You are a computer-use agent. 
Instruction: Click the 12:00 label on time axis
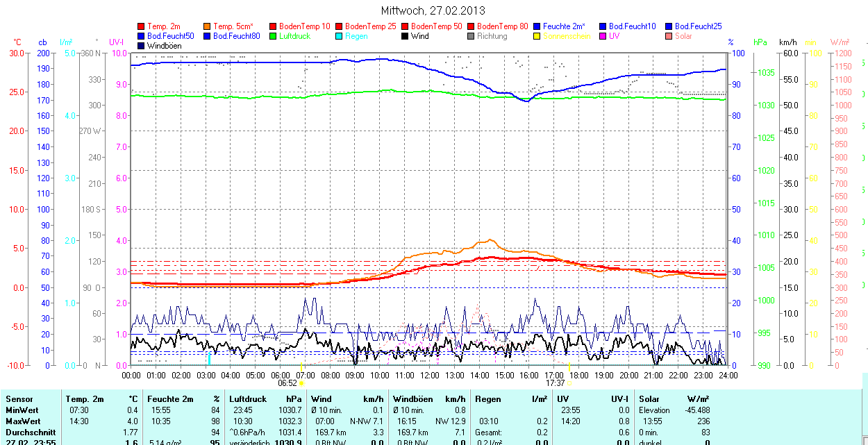pos(429,375)
